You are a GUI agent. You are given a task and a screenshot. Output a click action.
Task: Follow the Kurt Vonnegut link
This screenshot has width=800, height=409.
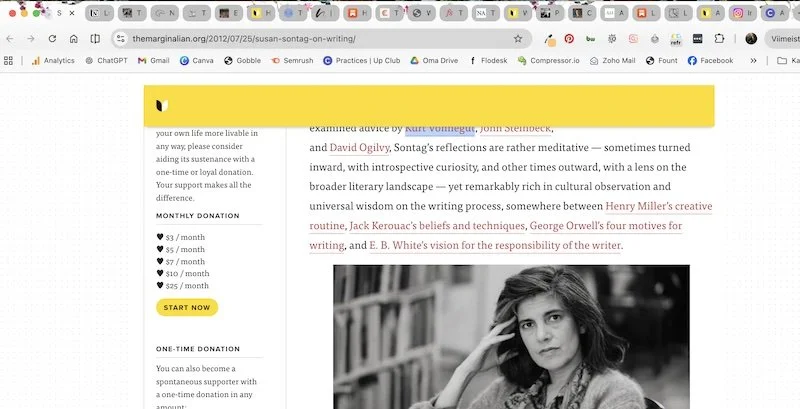[439, 129]
